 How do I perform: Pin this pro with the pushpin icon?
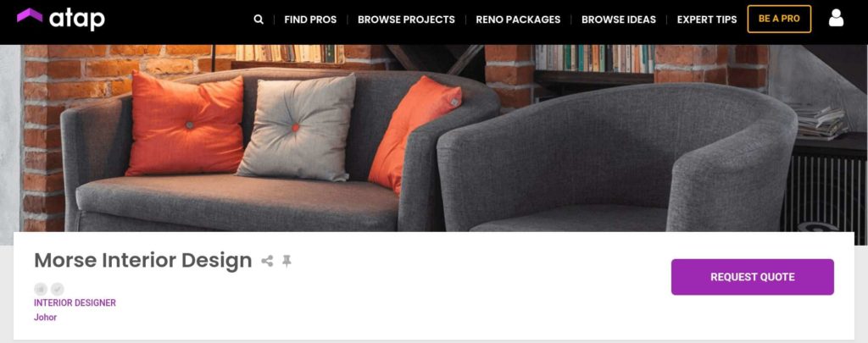coord(287,261)
